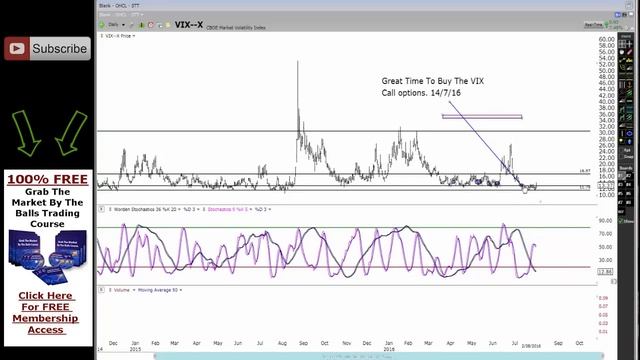This screenshot has height=360, width=640.
Task: Click the bottom time-axis scrollbar
Action: pos(379,356)
